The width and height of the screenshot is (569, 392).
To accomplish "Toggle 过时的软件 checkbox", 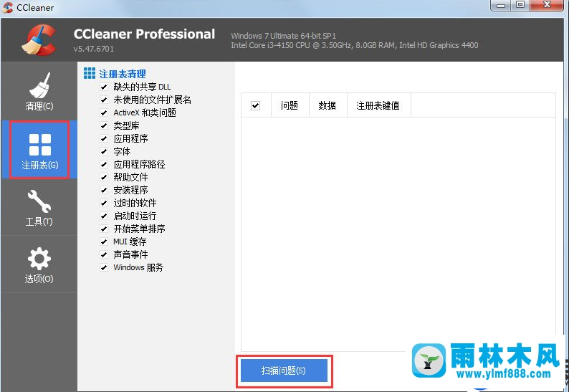I will 104,203.
